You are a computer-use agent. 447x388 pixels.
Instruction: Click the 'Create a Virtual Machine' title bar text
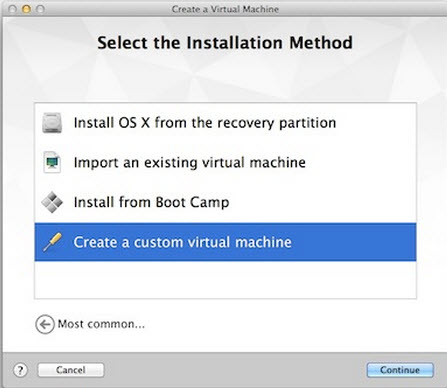pos(225,9)
